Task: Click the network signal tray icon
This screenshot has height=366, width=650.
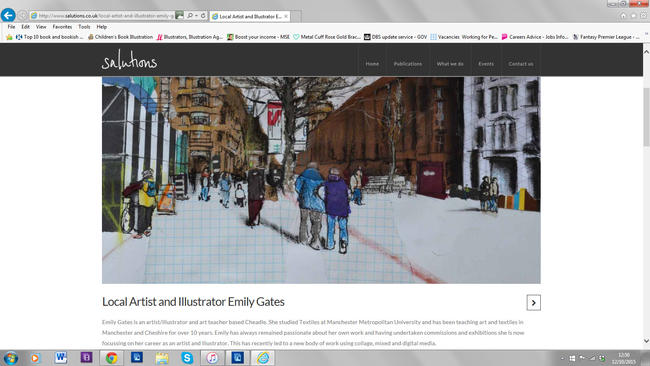Action: (x=592, y=358)
